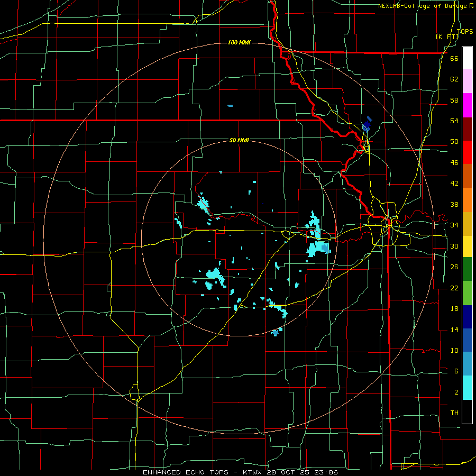Click the magenta swatch between 58 and 54
The width and height of the screenshot is (476, 476).
click(467, 105)
